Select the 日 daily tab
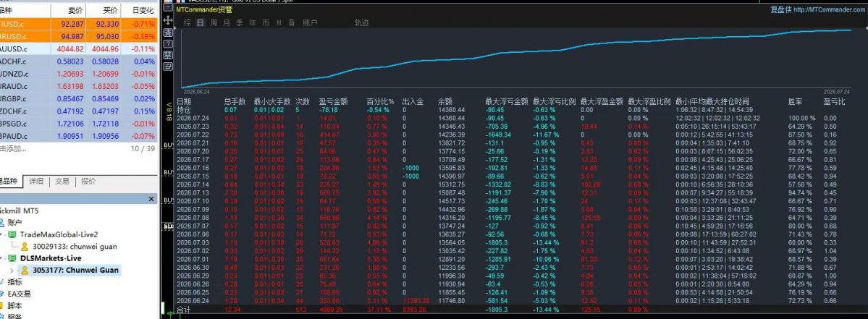This screenshot has width=868, height=319. pyautogui.click(x=201, y=22)
